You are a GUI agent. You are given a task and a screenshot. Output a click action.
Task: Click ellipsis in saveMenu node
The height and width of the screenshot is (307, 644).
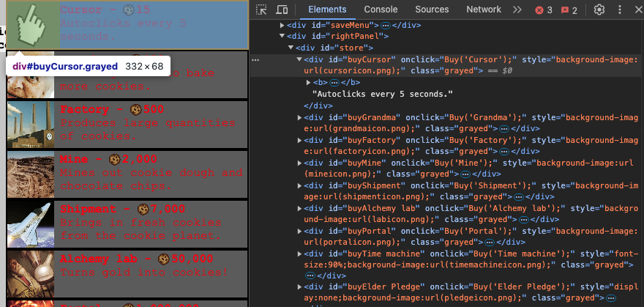click(385, 26)
